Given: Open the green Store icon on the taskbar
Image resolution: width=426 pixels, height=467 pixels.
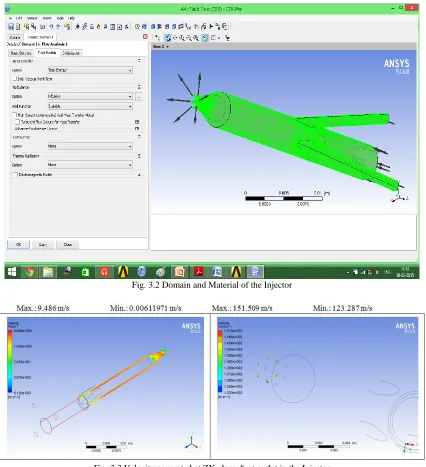Looking at the screenshot, I should tap(85, 272).
